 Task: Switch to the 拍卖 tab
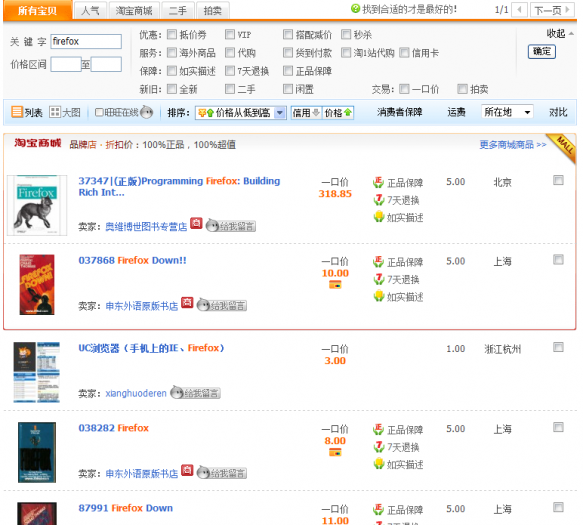(213, 10)
